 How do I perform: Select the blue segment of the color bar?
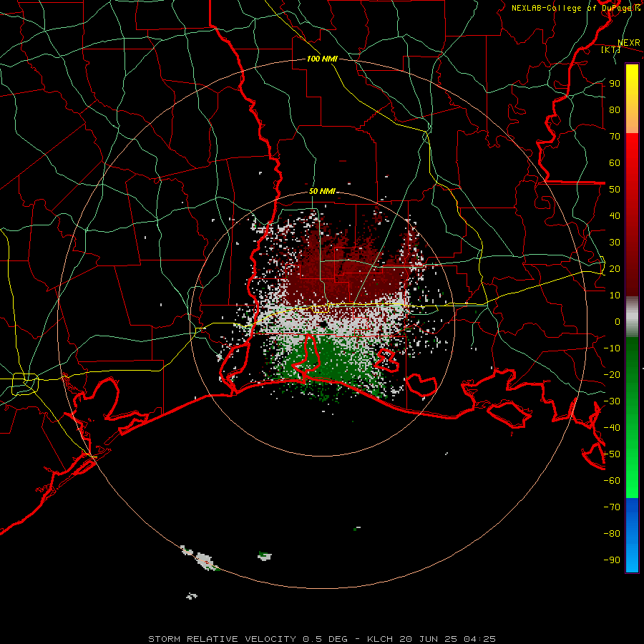tap(632, 535)
